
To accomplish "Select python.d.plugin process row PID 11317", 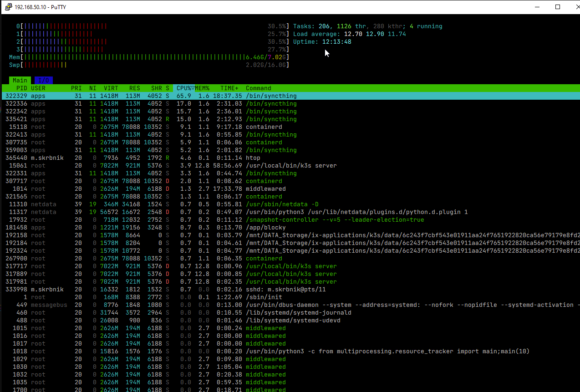I will pyautogui.click(x=291, y=212).
